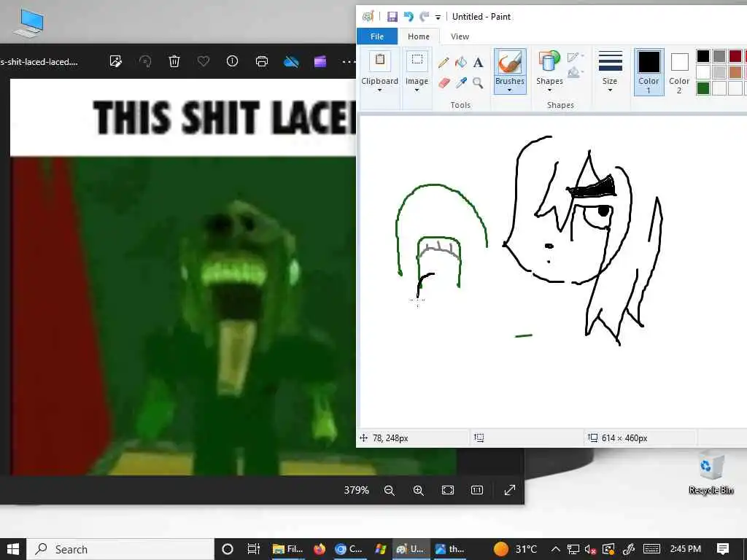Pick the gray palette swatch
The width and height of the screenshot is (747, 560).
coord(719,56)
